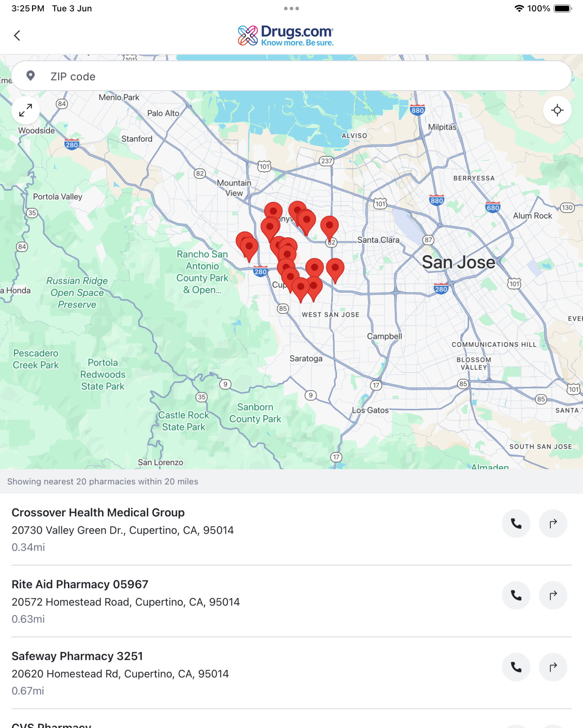Call Rite Aid Pharmacy 05967
Viewport: 583px width, 728px height.
pos(516,595)
